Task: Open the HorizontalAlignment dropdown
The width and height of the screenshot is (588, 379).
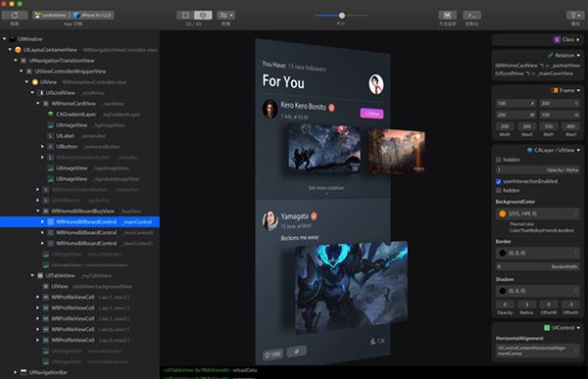Action: click(x=538, y=351)
